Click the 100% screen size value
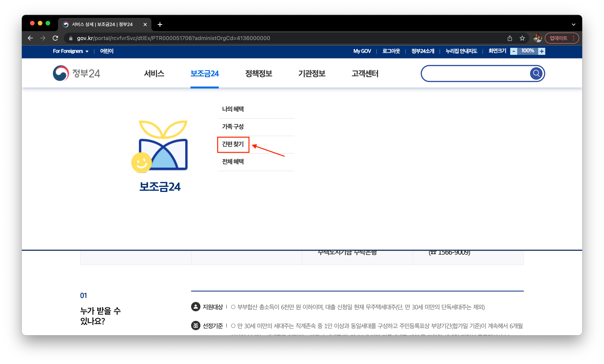604x364 pixels. 528,51
